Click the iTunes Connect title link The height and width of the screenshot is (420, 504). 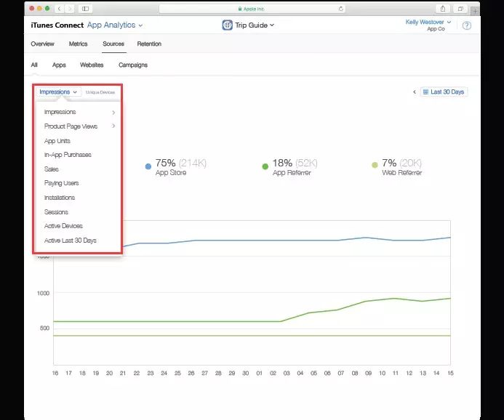tap(57, 25)
